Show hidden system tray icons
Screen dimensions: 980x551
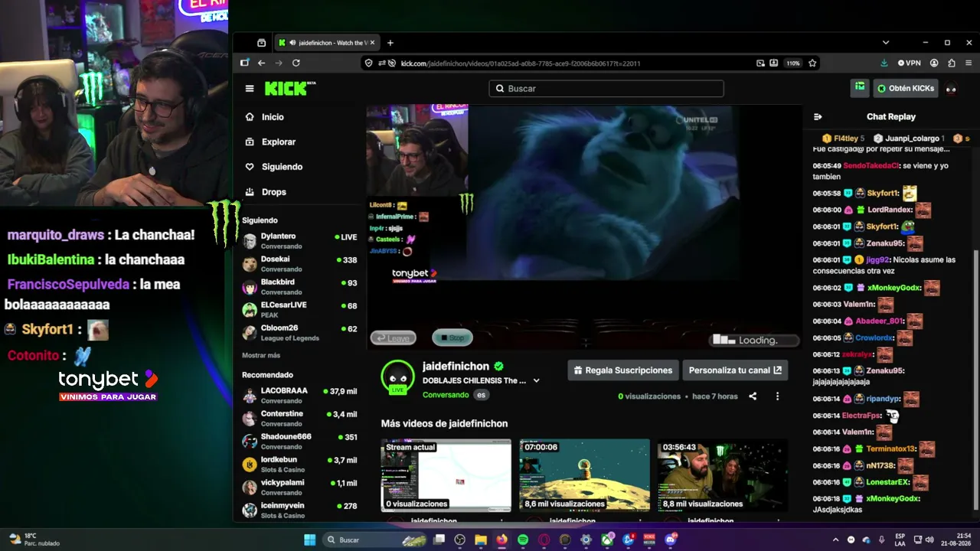835,540
